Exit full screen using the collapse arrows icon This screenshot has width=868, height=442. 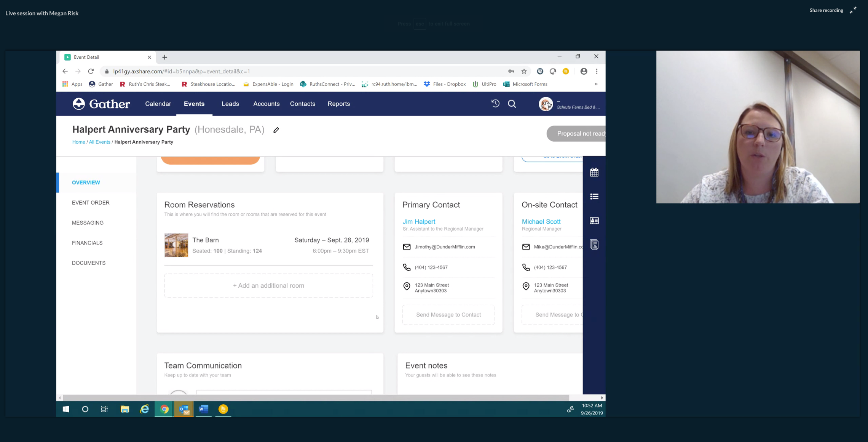tap(853, 10)
